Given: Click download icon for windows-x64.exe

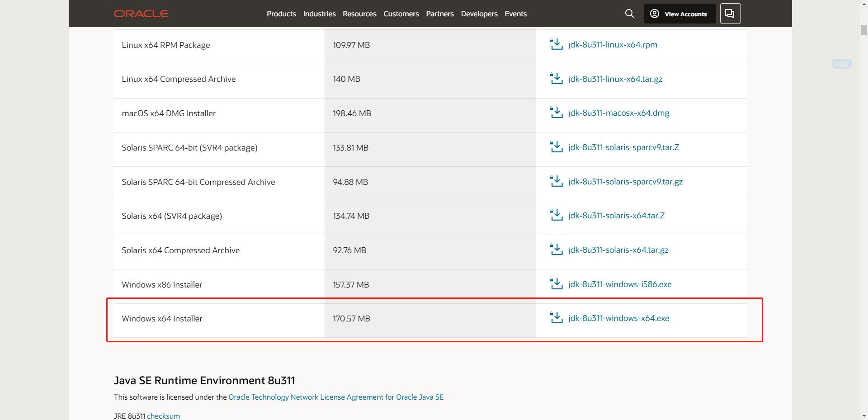Looking at the screenshot, I should 556,318.
